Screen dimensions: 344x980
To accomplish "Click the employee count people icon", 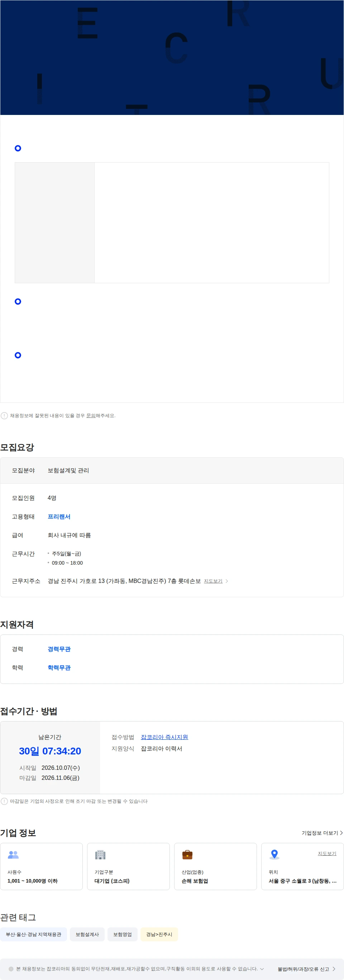I will [x=13, y=854].
